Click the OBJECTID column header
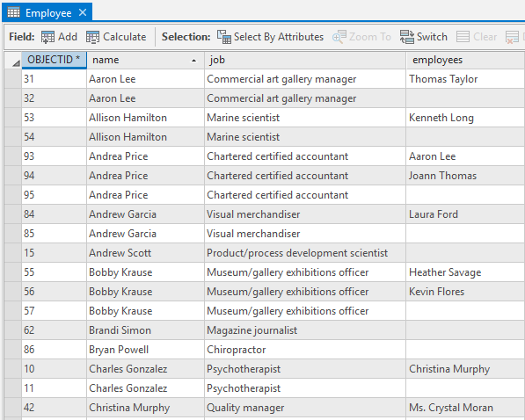Viewport: 525px width, 420px height. tap(54, 60)
